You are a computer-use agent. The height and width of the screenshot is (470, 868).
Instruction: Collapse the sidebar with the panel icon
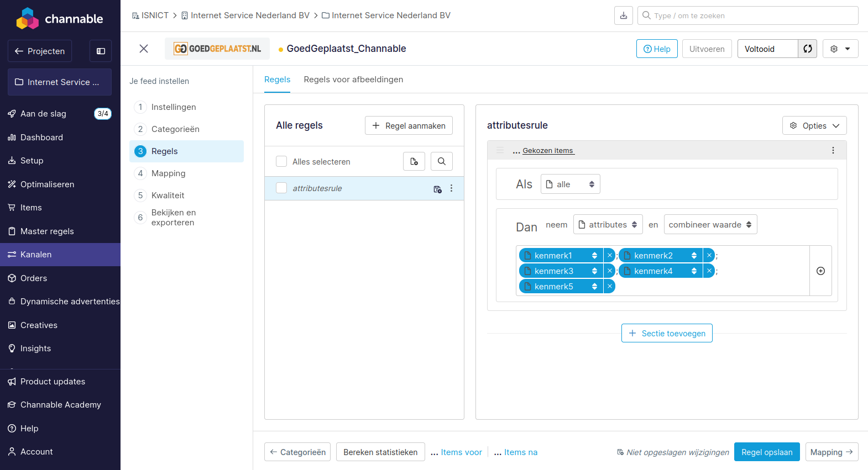(101, 51)
